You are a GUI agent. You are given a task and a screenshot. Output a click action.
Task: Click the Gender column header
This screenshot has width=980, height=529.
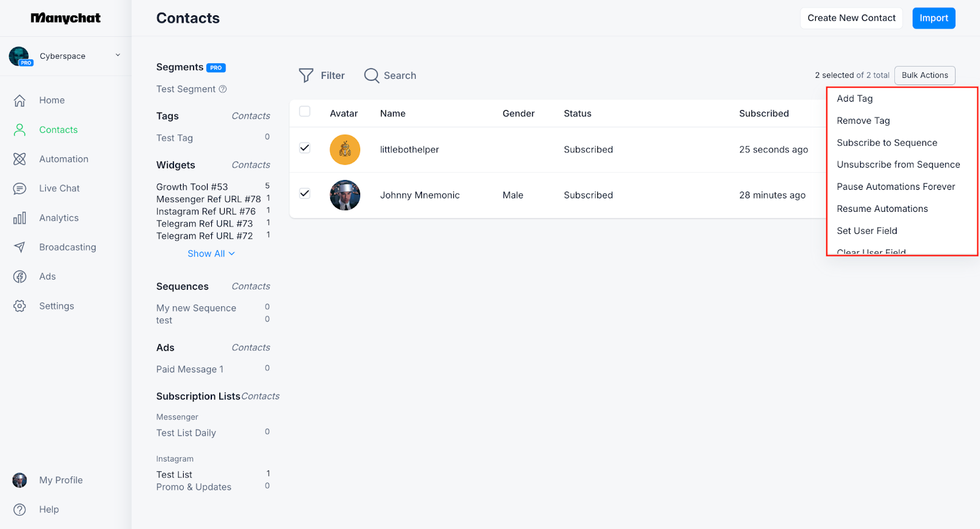pyautogui.click(x=518, y=113)
